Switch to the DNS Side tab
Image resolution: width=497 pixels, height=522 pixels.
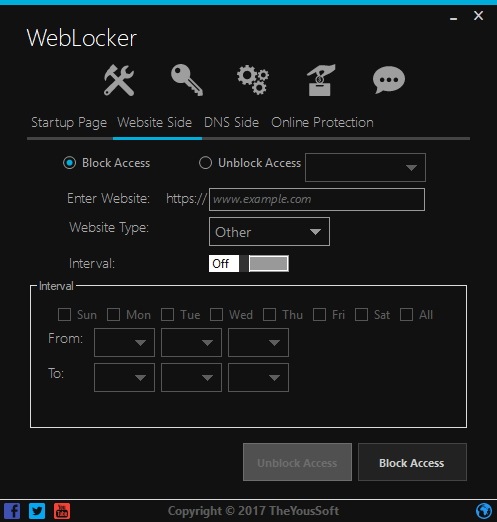tap(231, 123)
